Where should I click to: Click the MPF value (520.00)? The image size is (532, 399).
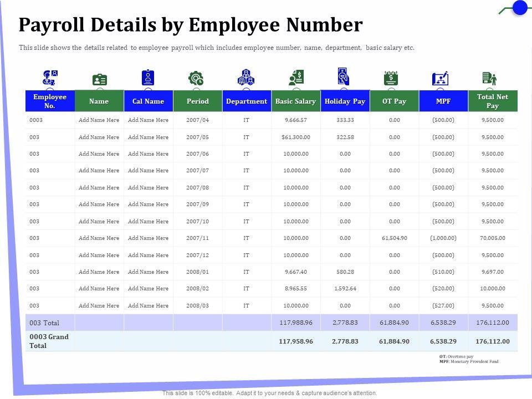click(x=443, y=288)
